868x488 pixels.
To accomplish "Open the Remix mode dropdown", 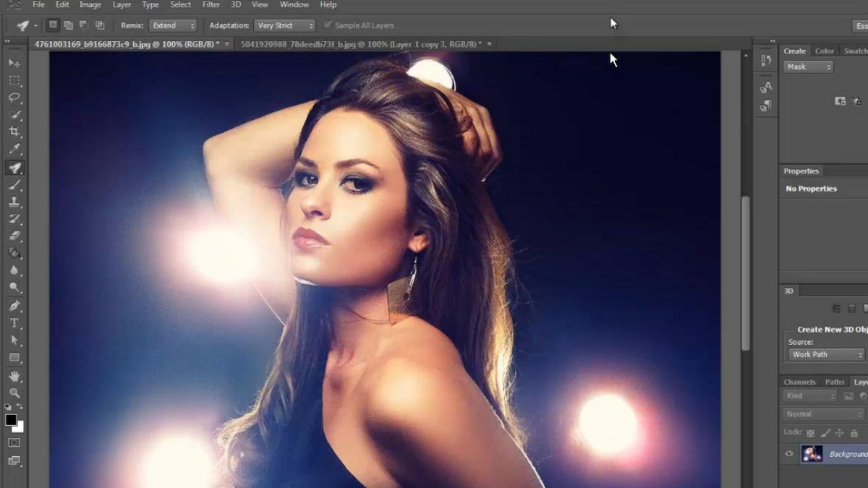I will pos(173,25).
